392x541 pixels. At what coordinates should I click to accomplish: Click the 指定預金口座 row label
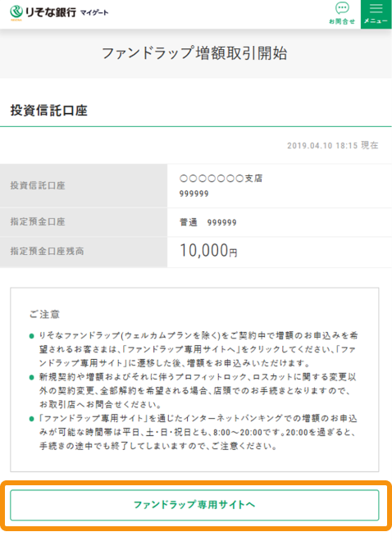[38, 221]
